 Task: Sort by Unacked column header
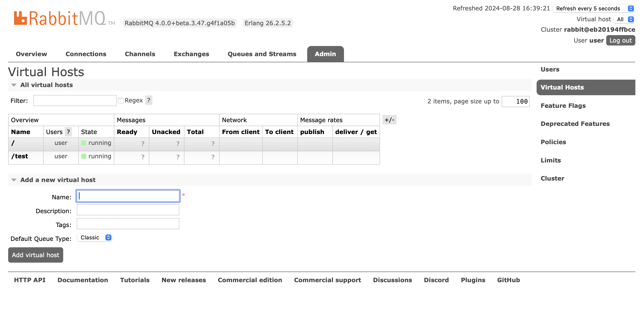coord(166,132)
